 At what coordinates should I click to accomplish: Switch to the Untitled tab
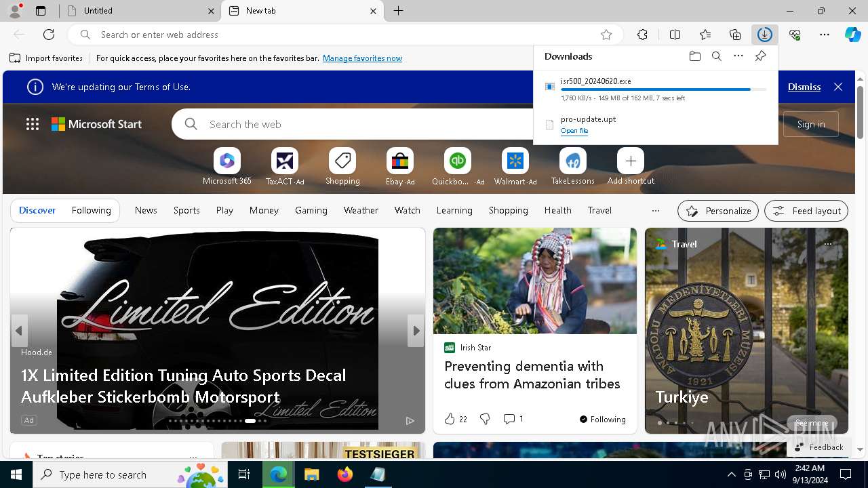pos(138,11)
